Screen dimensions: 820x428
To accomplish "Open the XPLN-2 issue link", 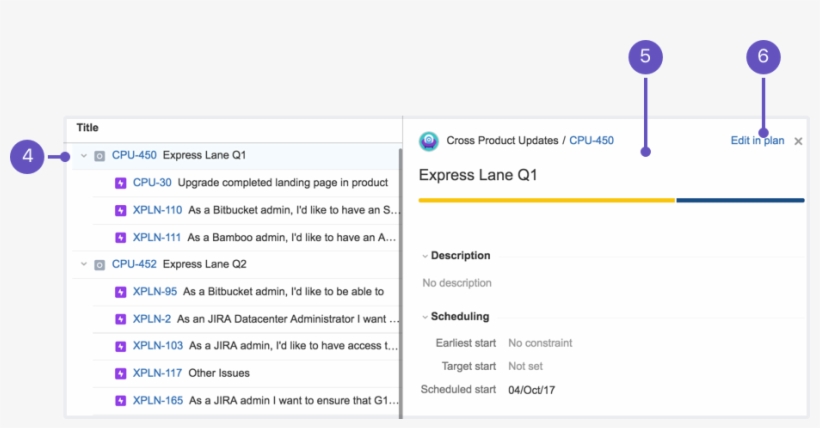I will click(x=151, y=319).
